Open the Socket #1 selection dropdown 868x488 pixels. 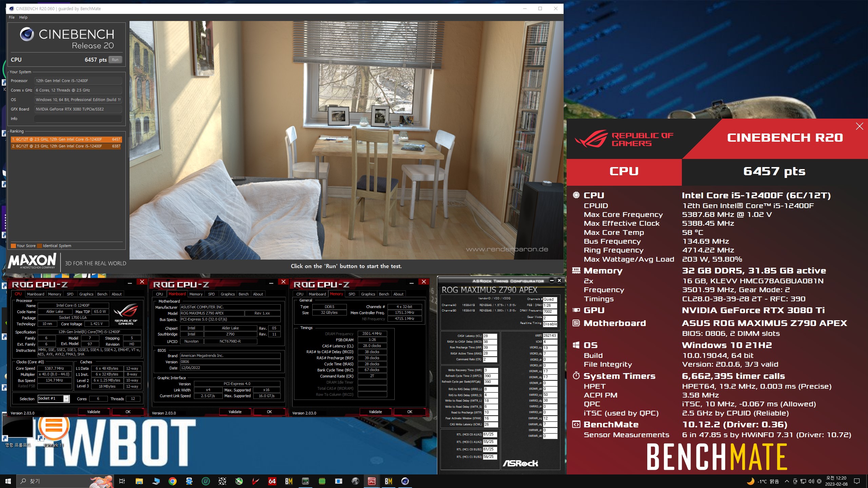pos(66,399)
